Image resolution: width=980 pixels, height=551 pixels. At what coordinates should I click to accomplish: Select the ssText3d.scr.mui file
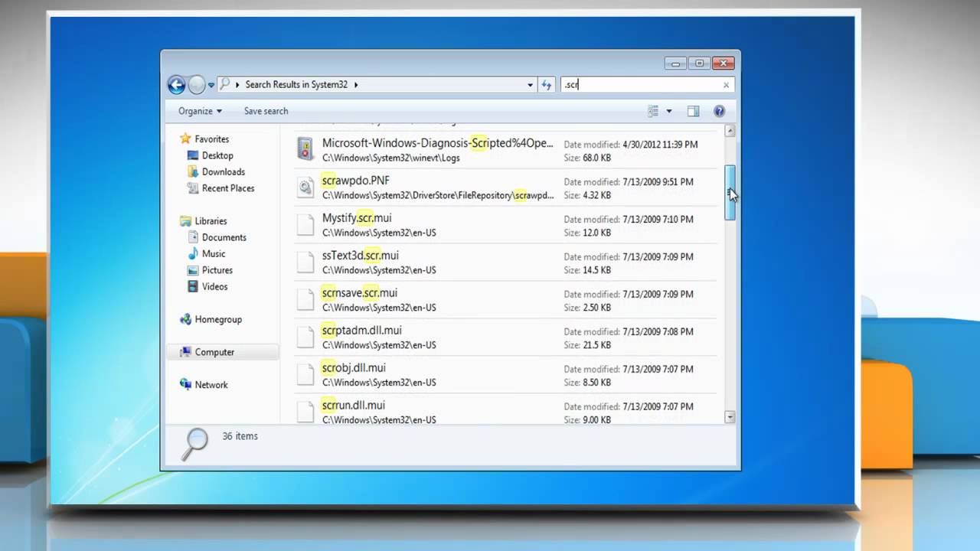tap(505, 262)
